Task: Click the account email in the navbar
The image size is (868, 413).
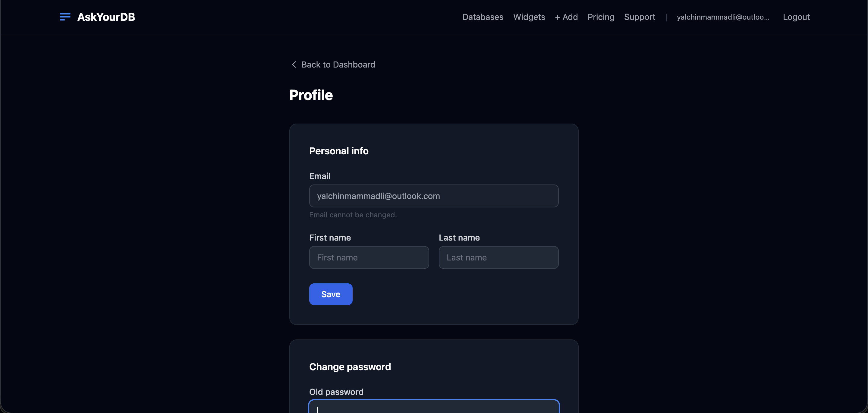Action: pyautogui.click(x=723, y=17)
